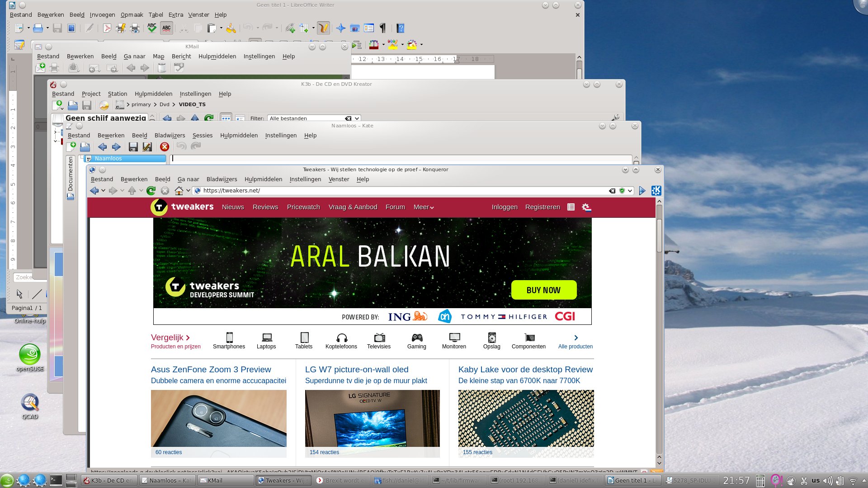Image resolution: width=868 pixels, height=488 pixels.
Task: Click red close document icon in Kate
Action: [x=165, y=146]
